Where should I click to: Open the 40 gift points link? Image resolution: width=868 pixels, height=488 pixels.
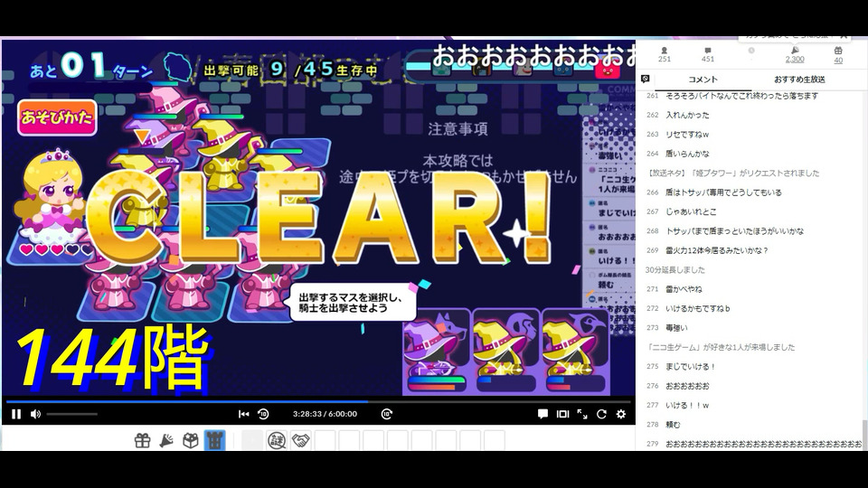point(838,55)
